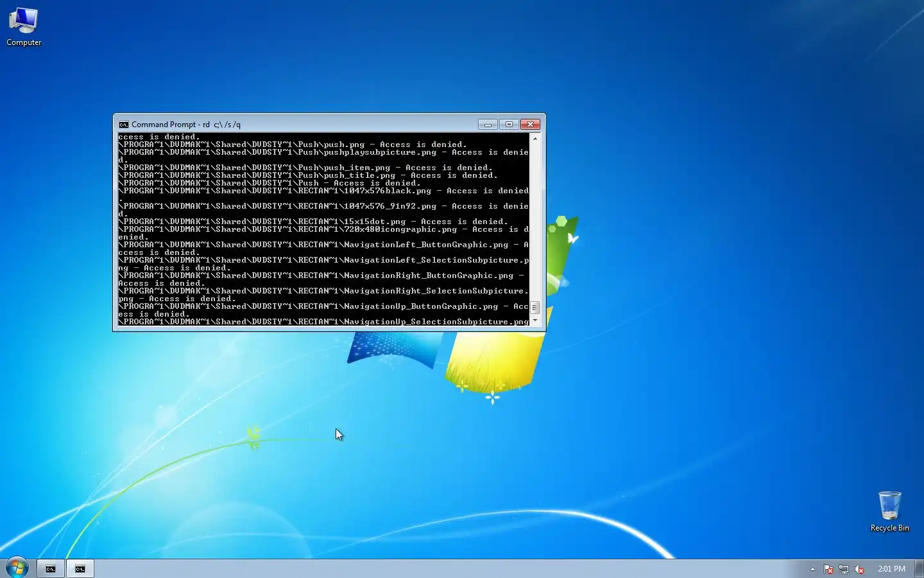924x578 pixels.
Task: Open the Computer desktop icon
Action: click(x=24, y=26)
